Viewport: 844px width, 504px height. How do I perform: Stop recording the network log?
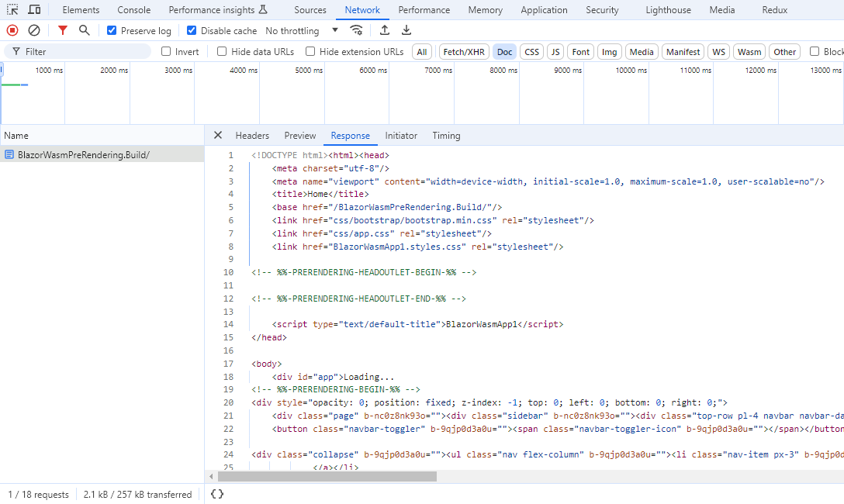pos(12,30)
